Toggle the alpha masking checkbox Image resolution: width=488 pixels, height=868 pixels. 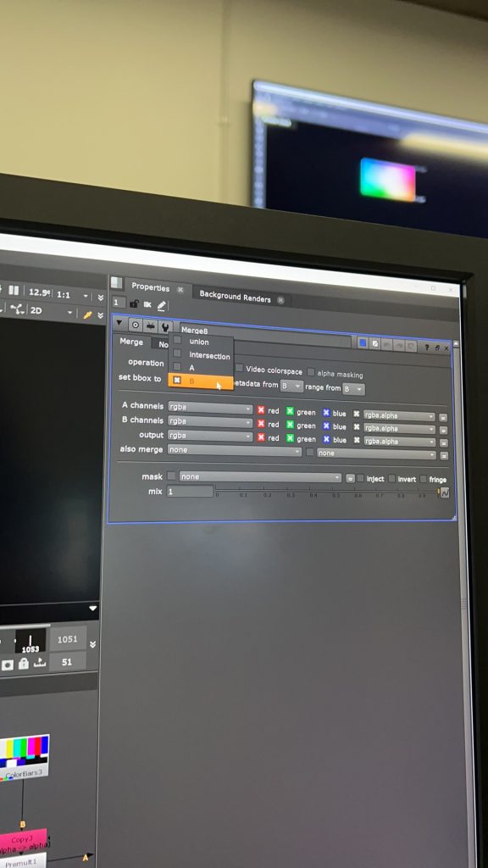pyautogui.click(x=311, y=372)
